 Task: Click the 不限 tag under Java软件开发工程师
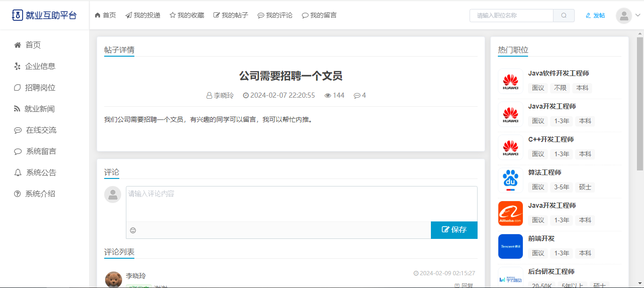pyautogui.click(x=560, y=88)
